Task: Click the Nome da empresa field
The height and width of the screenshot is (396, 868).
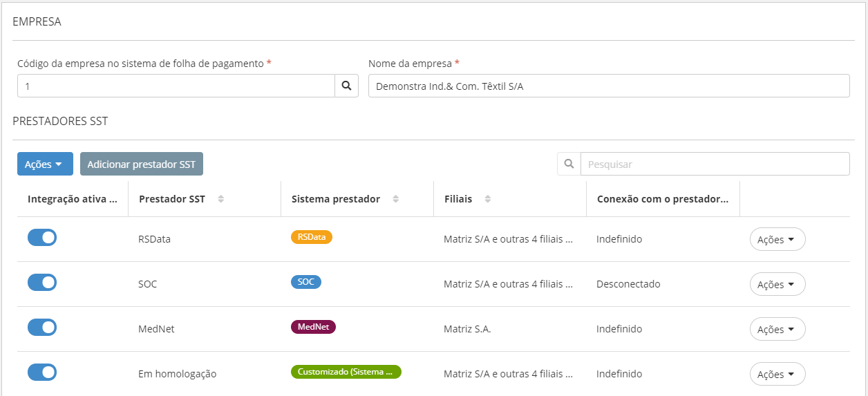Action: click(x=608, y=86)
